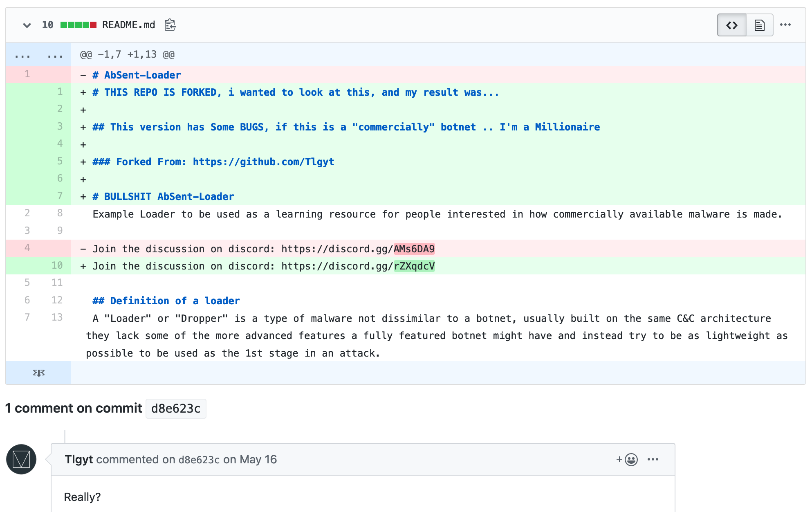812x512 pixels.
Task: Click 'on May 16' comment timestamp
Action: coord(250,460)
